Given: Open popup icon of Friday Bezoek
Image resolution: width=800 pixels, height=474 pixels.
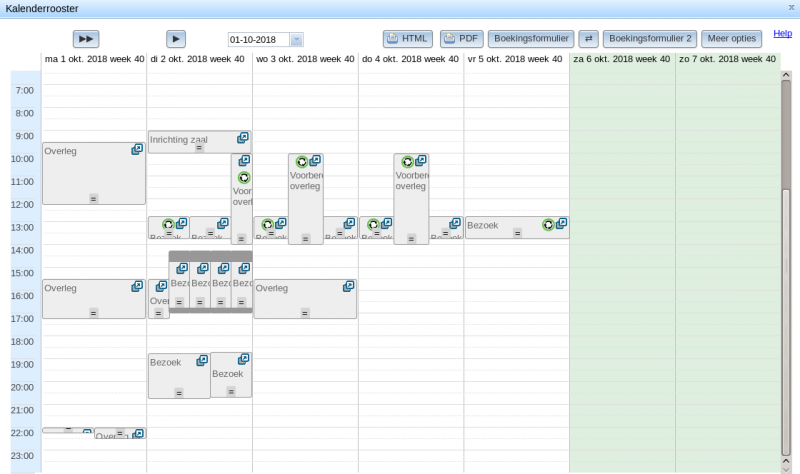Looking at the screenshot, I should coord(561,223).
